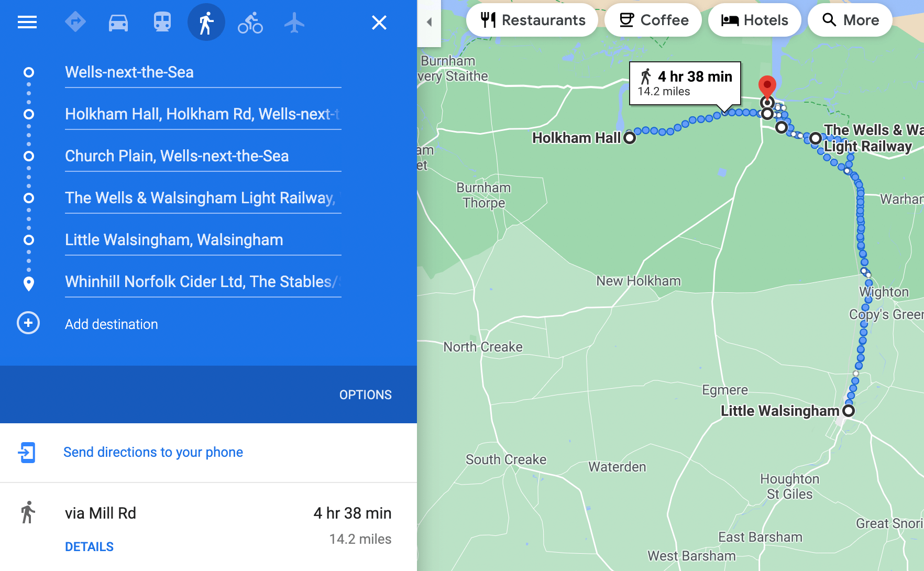
Task: Choose the cycling travel mode
Action: tap(250, 22)
